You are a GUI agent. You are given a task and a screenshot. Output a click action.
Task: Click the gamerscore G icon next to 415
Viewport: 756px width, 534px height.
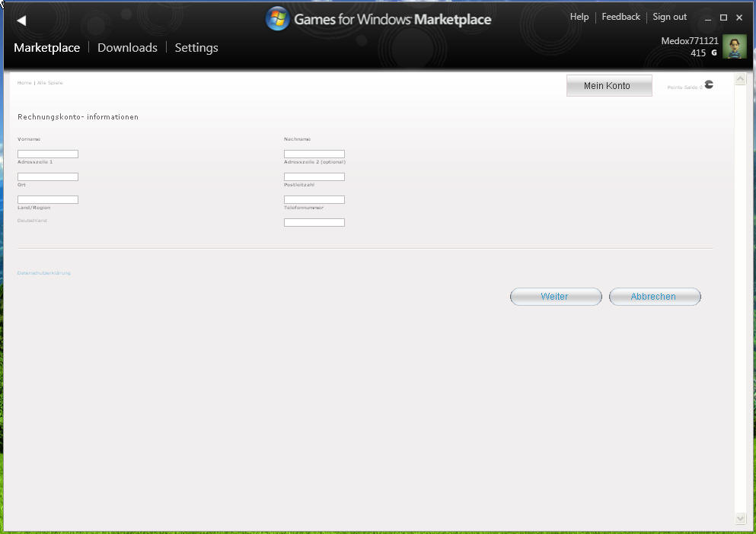tap(714, 52)
